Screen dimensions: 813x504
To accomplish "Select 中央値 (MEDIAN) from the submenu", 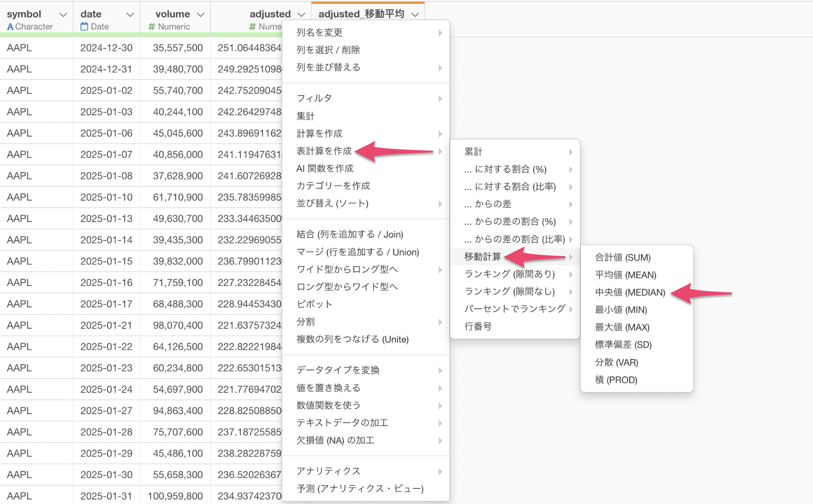I will pos(629,292).
